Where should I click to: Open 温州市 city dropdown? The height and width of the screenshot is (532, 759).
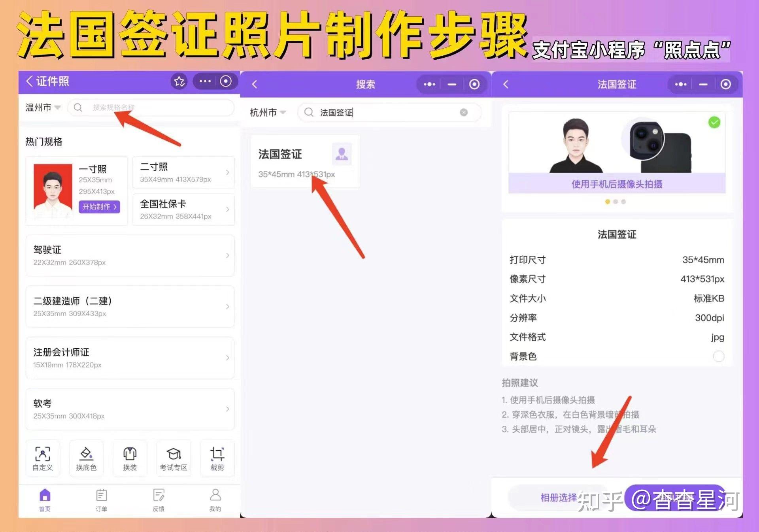pos(43,108)
